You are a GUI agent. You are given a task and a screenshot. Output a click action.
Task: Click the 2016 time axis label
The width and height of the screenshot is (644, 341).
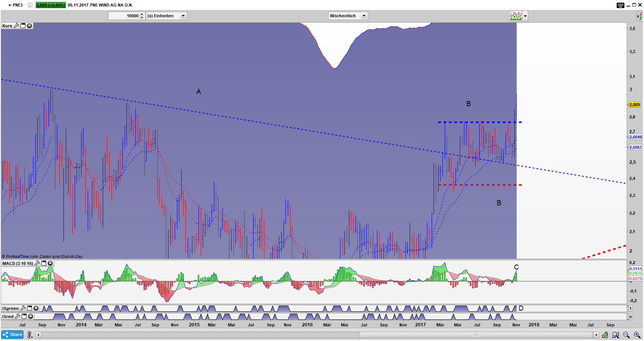click(307, 325)
